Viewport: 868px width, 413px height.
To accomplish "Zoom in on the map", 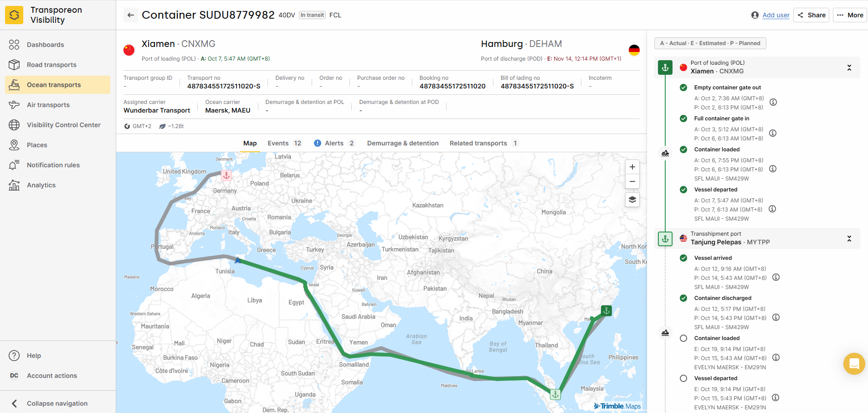I will pyautogui.click(x=632, y=167).
